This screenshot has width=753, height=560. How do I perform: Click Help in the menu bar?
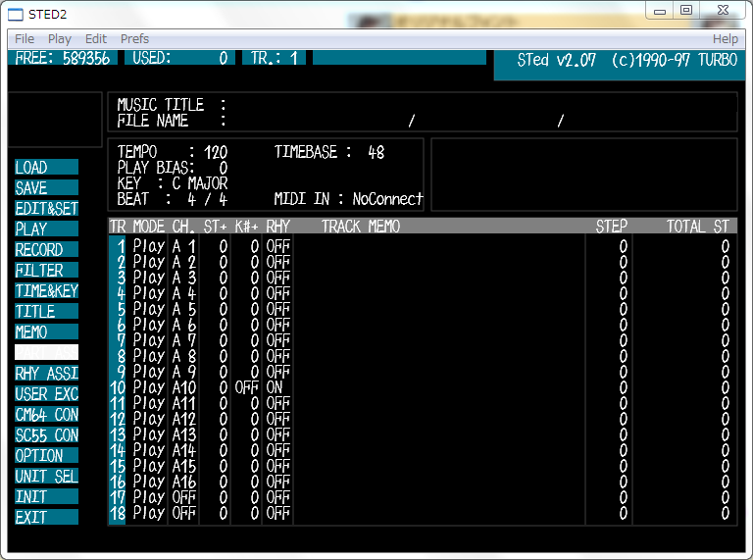[725, 39]
